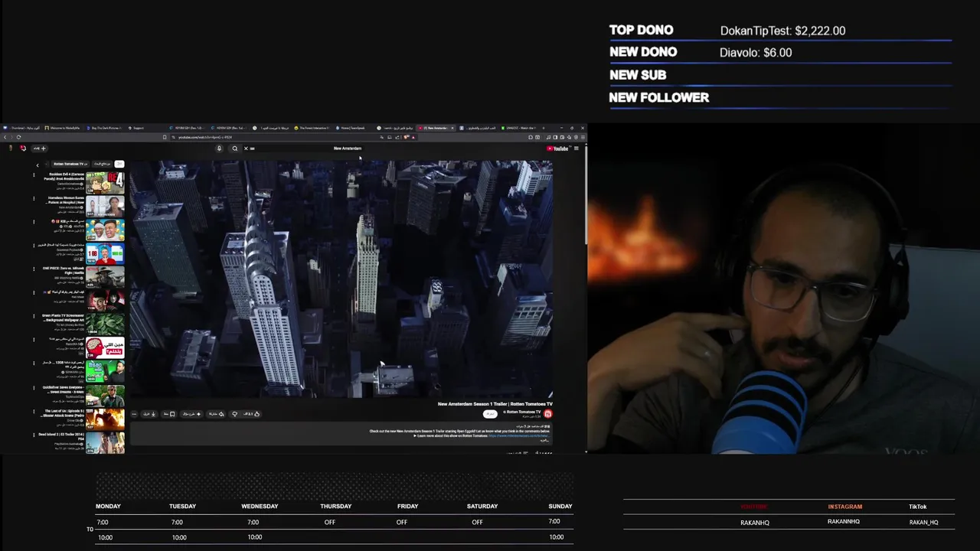Switch to the New Amsterdam browser tab
The height and width of the screenshot is (551, 980).
pyautogui.click(x=434, y=128)
